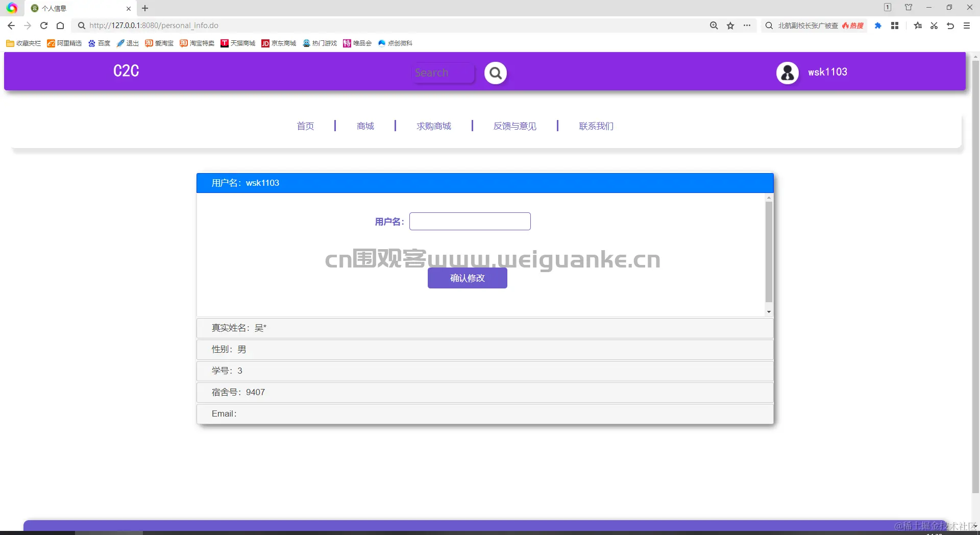Expand the 性别 row
The height and width of the screenshot is (535, 980).
(x=485, y=349)
